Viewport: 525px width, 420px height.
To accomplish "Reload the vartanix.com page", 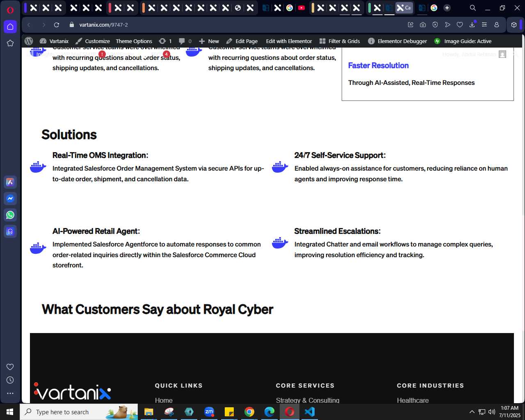I will pos(57,25).
